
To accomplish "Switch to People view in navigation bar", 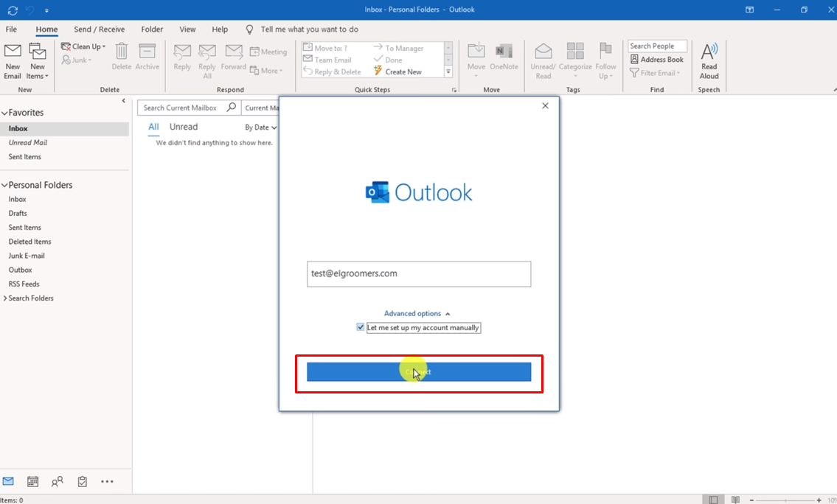I will tap(57, 482).
